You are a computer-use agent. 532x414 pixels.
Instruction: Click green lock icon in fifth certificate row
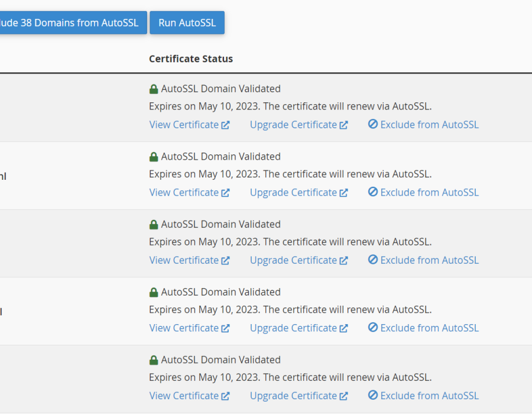[x=154, y=360]
